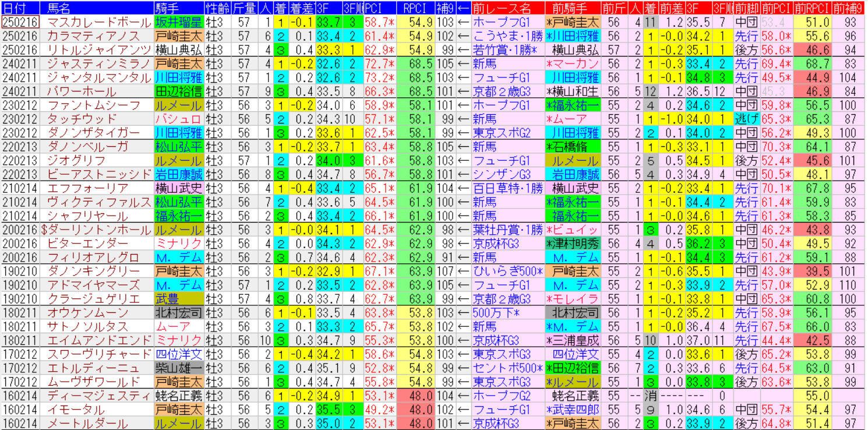
Task: Click the 日付 column header
Action: (x=20, y=8)
